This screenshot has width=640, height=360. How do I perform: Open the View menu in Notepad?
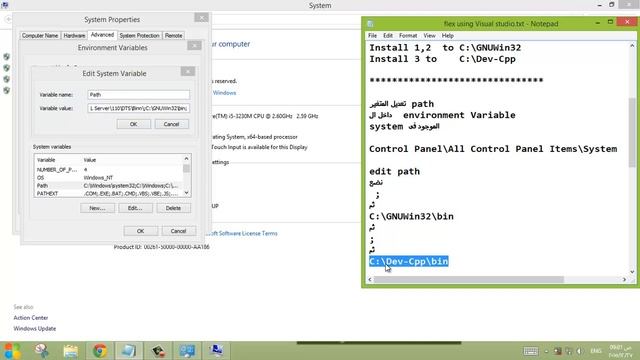point(429,36)
